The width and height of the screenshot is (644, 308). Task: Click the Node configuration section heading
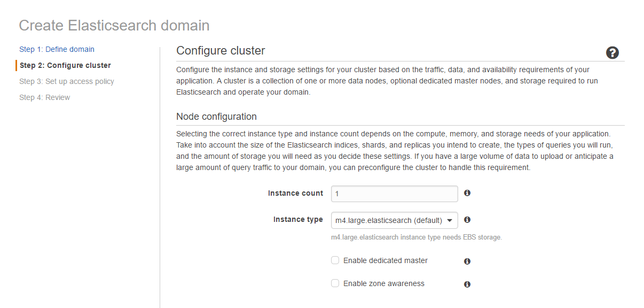216,117
